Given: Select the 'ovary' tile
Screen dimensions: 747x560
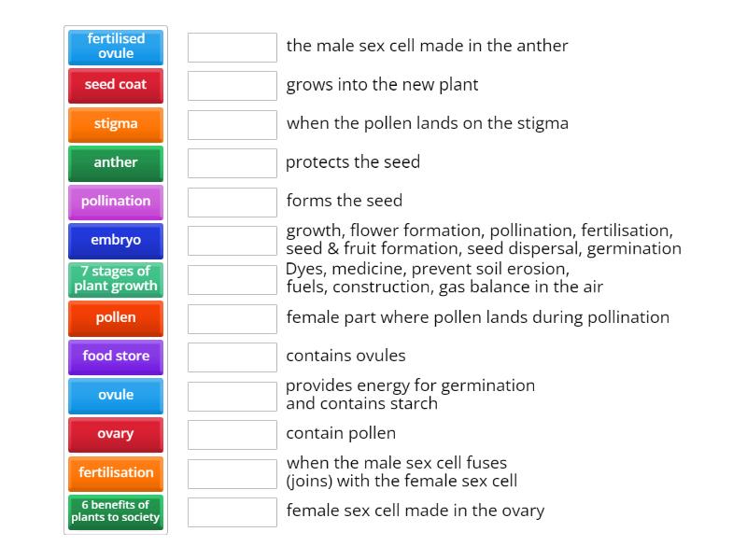Looking at the screenshot, I should coord(116,434).
